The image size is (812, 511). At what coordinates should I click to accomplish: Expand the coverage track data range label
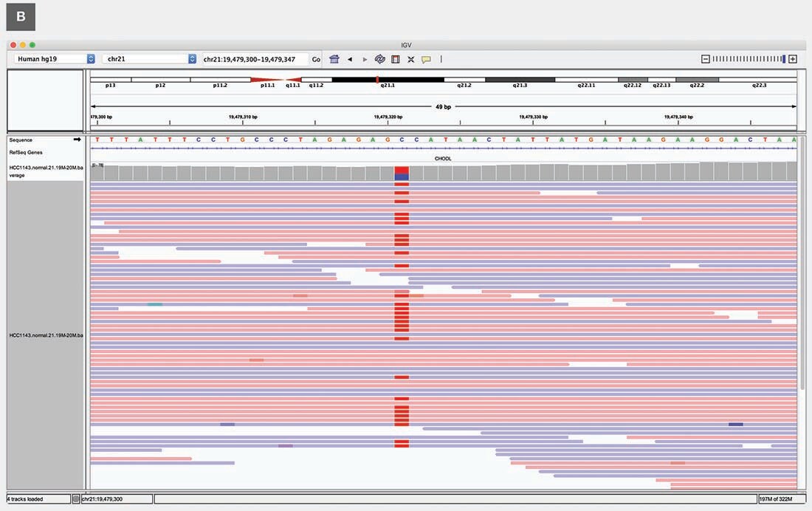click(96, 165)
